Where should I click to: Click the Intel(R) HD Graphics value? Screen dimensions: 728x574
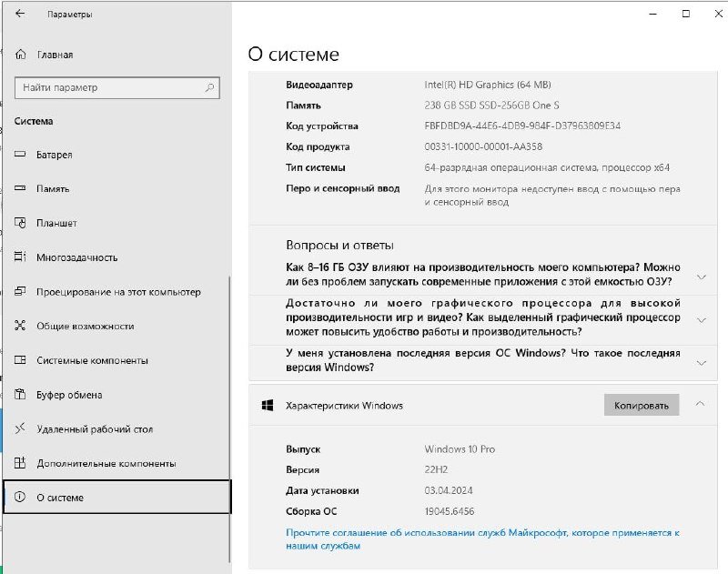pyautogui.click(x=488, y=85)
